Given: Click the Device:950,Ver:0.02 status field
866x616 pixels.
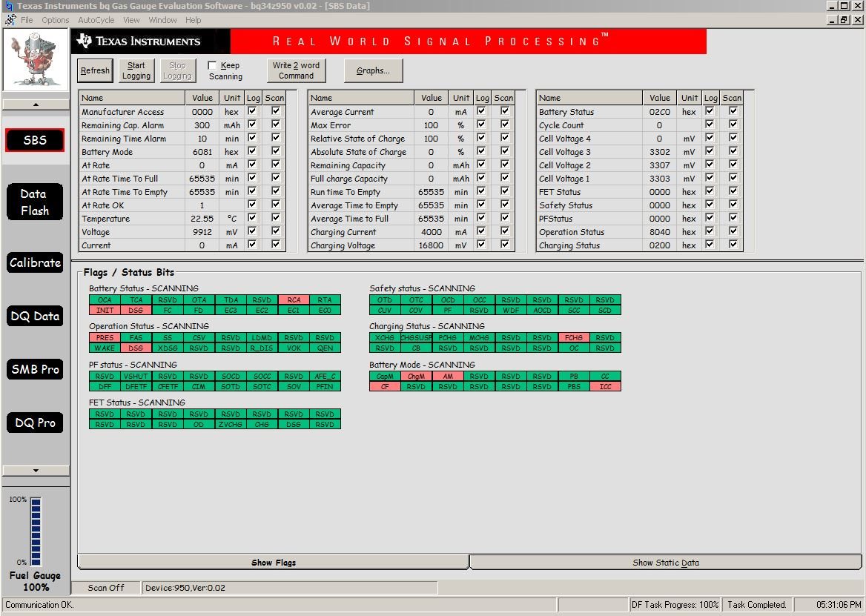Looking at the screenshot, I should coord(289,587).
